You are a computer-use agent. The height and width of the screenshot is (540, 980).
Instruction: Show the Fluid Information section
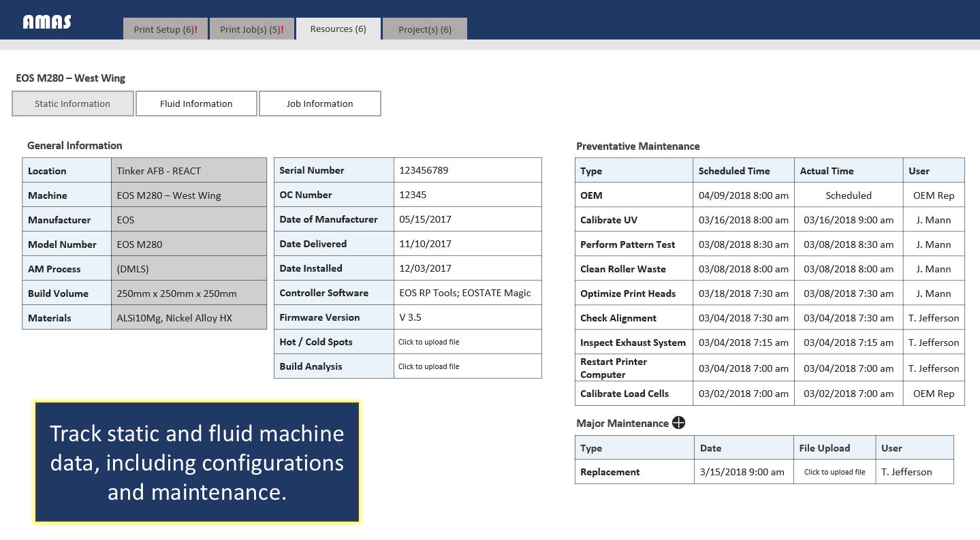coord(196,104)
